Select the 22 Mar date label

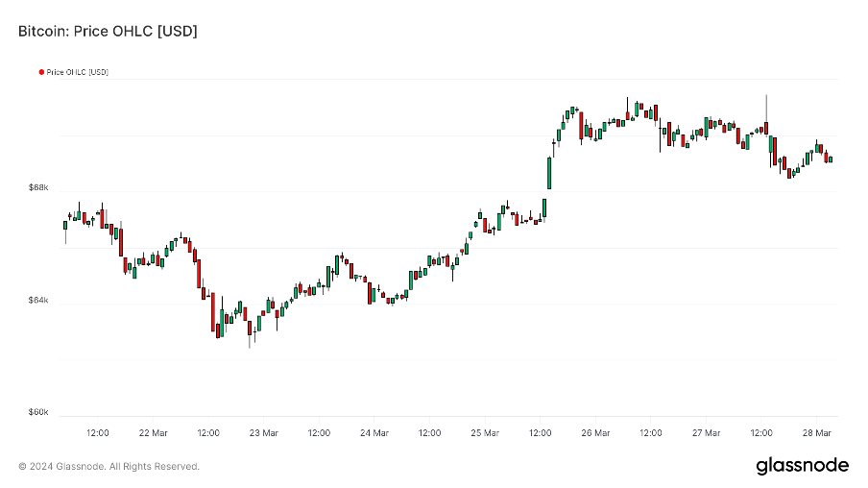point(154,433)
